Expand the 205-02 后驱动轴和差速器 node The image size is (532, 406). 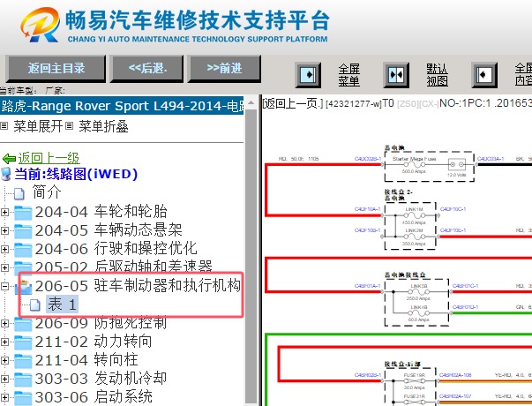click(4, 267)
